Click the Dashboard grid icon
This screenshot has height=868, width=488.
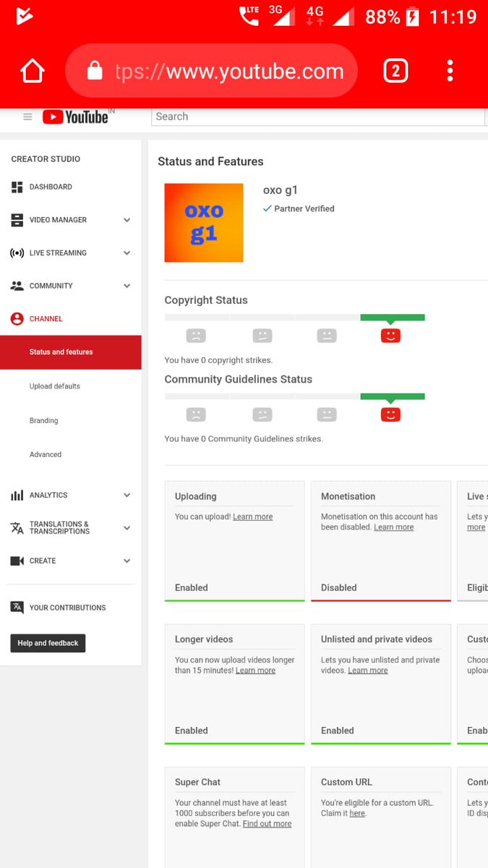coord(17,187)
